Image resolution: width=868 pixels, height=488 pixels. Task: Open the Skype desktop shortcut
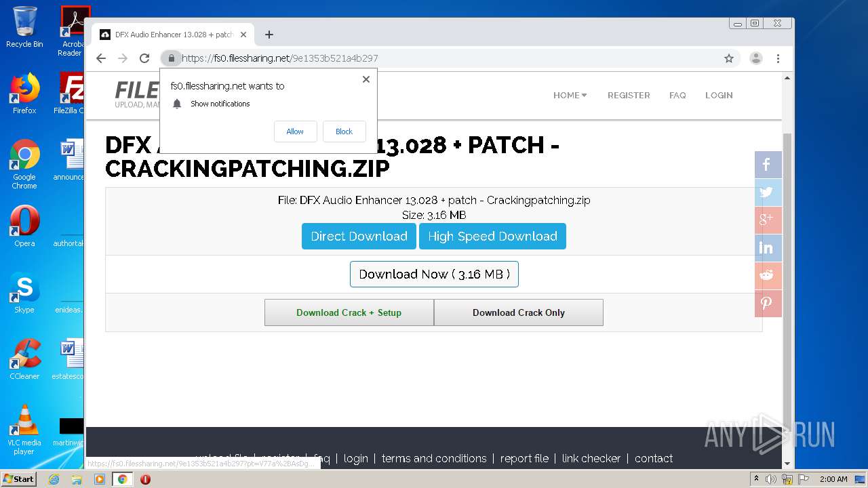24,293
